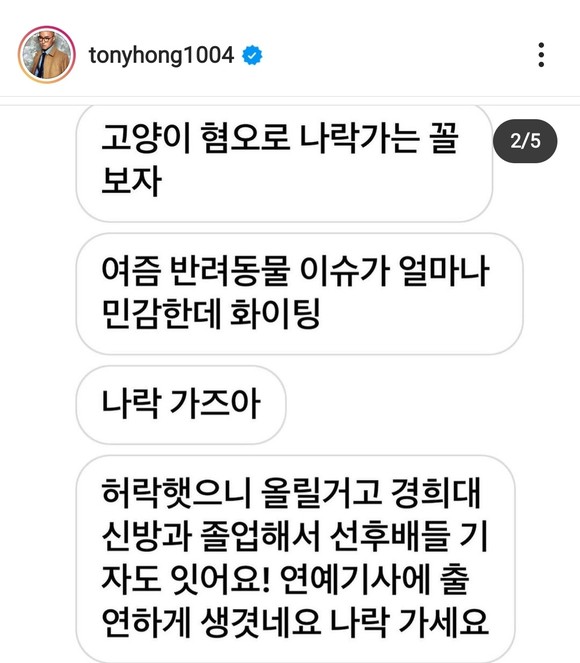Click the tonyhong1004 username link
Screen dimensions: 580x663
[161, 55]
